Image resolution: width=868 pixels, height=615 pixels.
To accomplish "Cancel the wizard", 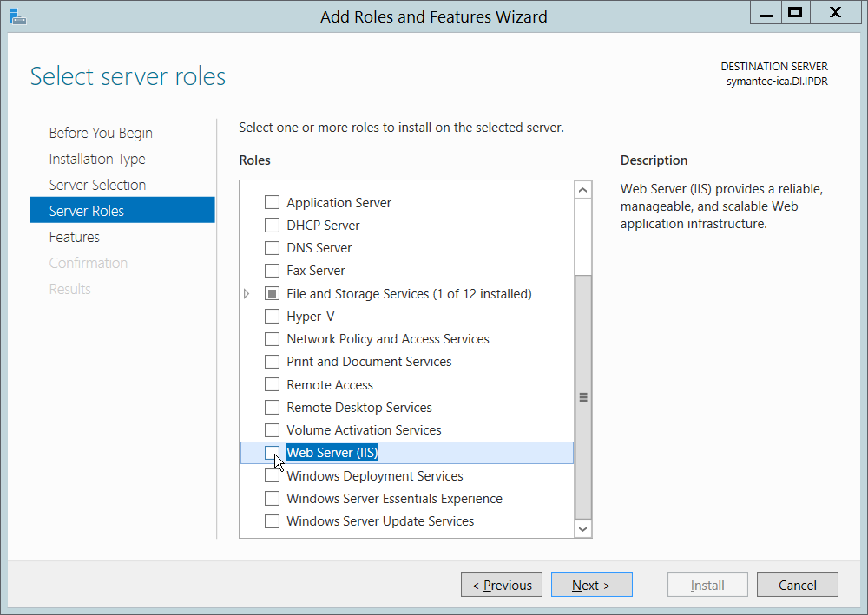I will [x=797, y=585].
